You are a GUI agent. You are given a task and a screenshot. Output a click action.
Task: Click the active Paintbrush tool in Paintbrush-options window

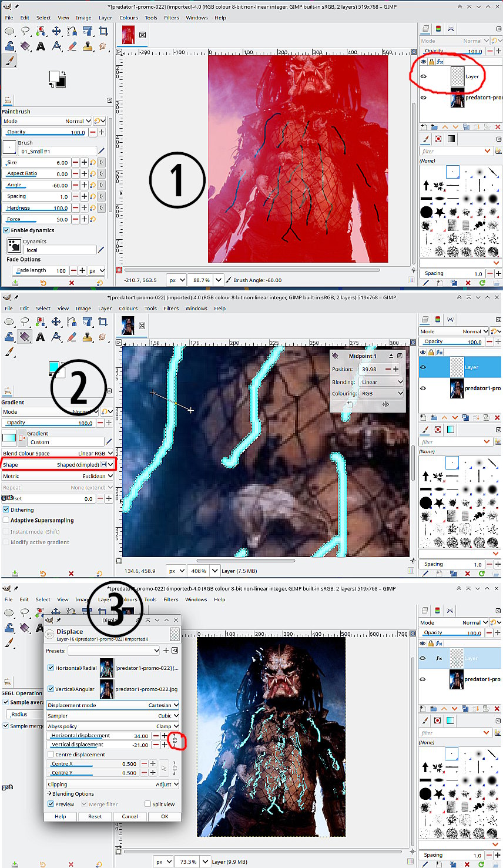[x=9, y=61]
